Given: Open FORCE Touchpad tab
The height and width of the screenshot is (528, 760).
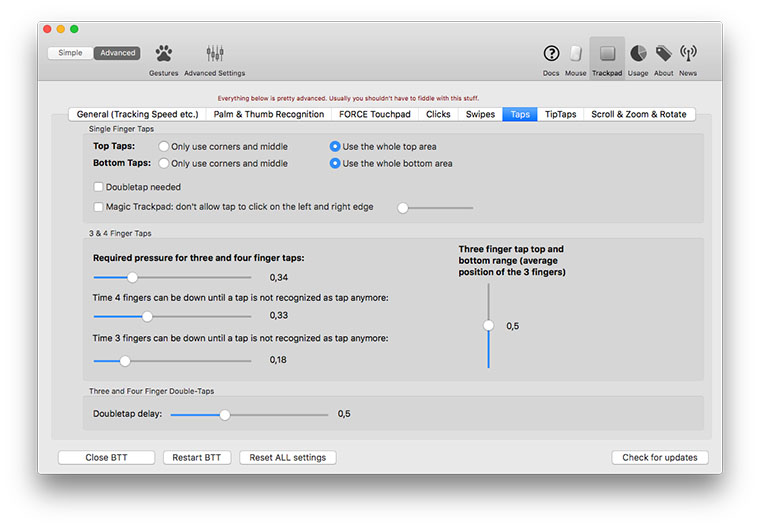Looking at the screenshot, I should pos(375,114).
